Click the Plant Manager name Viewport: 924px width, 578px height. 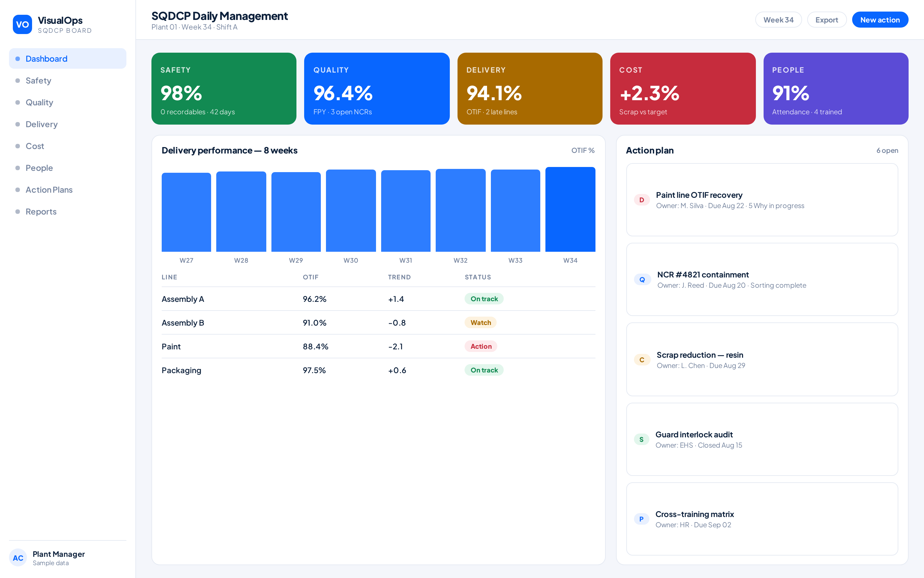[59, 554]
